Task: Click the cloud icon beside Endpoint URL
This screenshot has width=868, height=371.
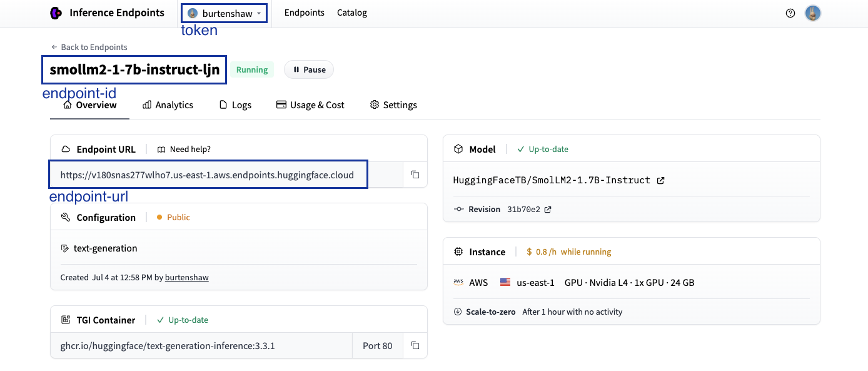Action: click(66, 150)
